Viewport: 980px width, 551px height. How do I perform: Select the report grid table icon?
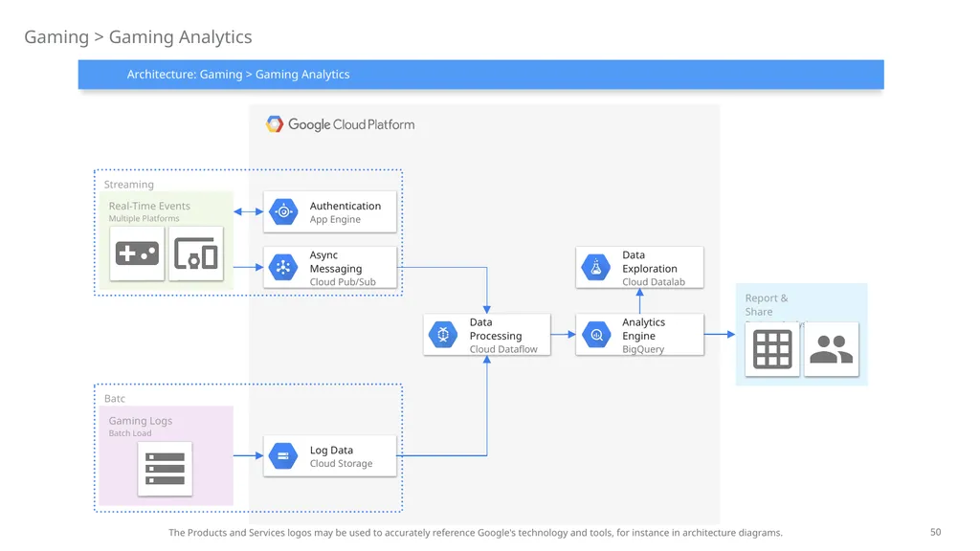point(772,349)
